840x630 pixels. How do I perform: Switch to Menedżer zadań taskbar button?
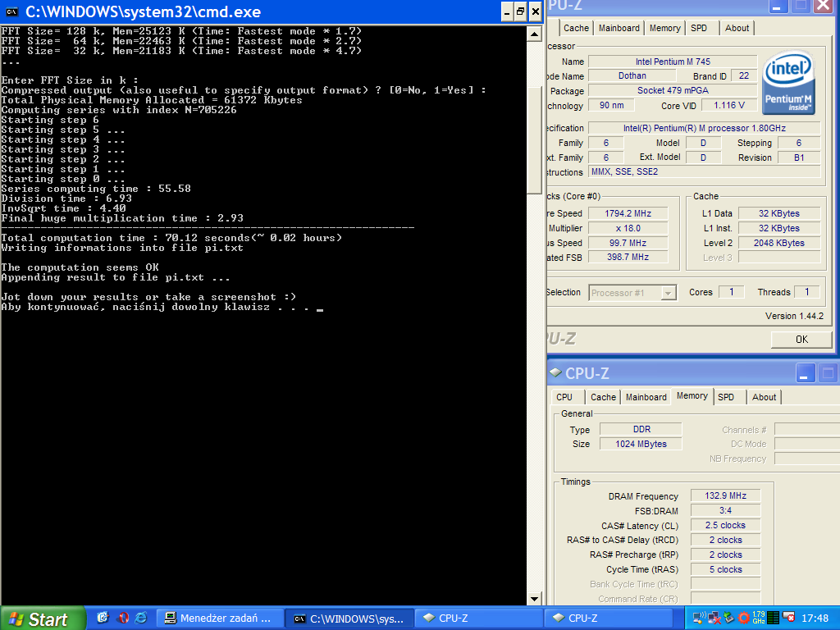coord(218,619)
